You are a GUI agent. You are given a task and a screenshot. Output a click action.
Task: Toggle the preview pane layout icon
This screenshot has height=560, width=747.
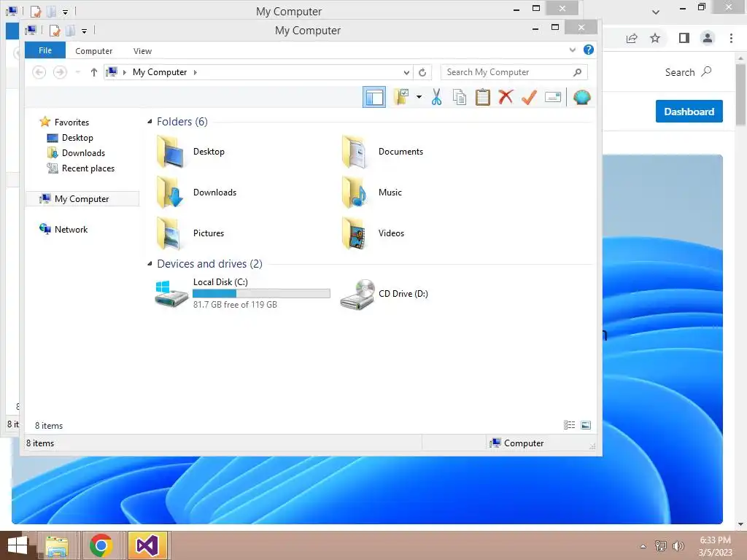coord(374,97)
